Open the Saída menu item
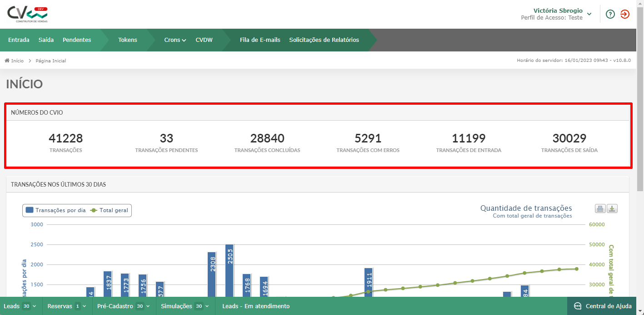Screen dimensions: 644x315 (x=46, y=40)
